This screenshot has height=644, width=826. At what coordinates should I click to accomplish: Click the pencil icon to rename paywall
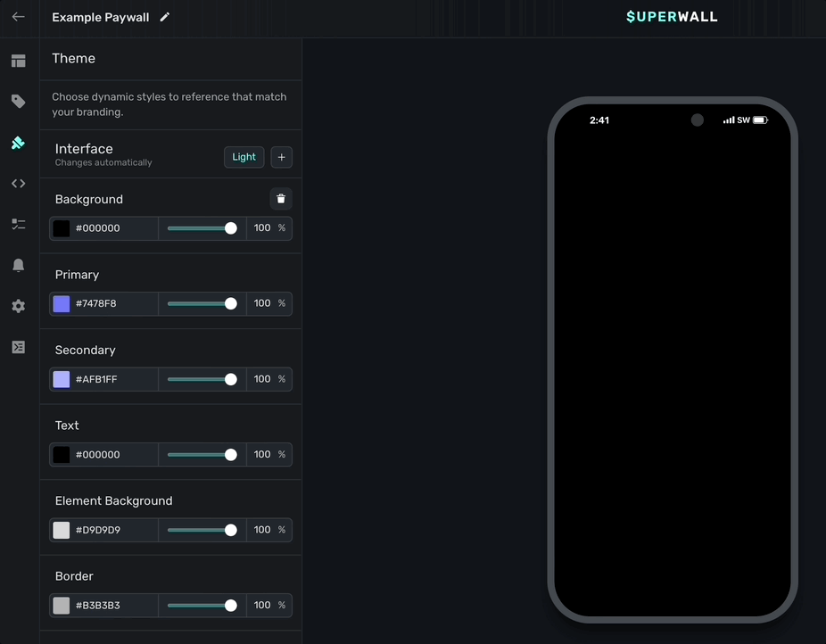pyautogui.click(x=165, y=17)
